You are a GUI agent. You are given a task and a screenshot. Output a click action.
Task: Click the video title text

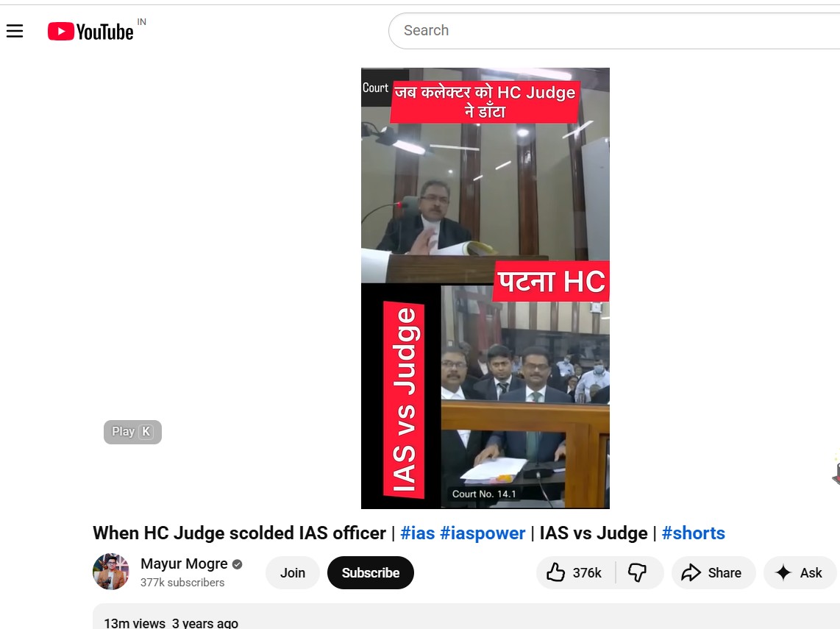point(239,533)
